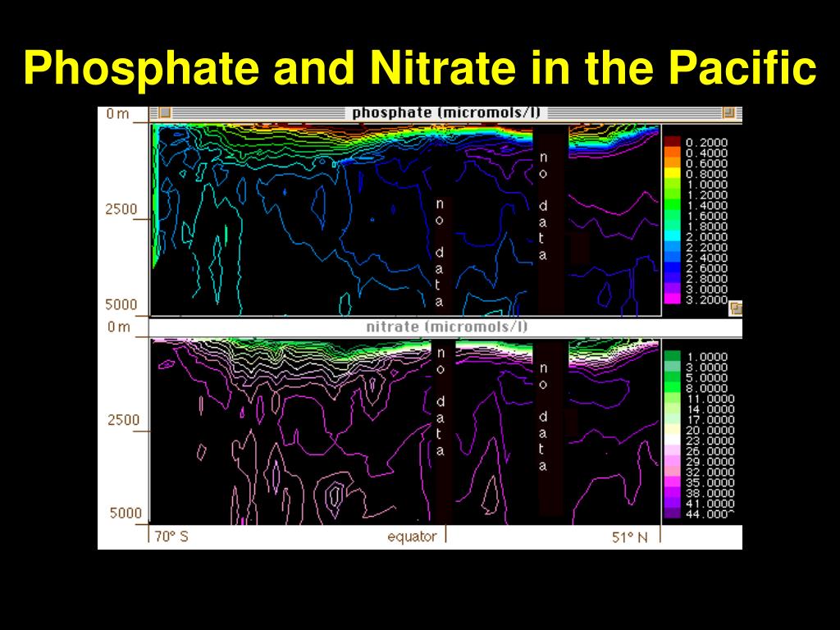Select 2.2000 in the phosphate legend
This screenshot has height=630, width=840.
706,247
